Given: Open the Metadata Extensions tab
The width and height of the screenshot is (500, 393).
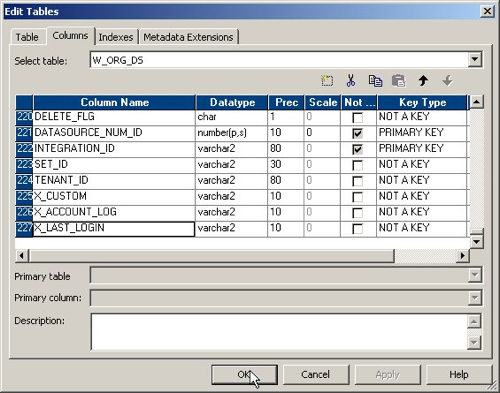Looking at the screenshot, I should (x=188, y=37).
